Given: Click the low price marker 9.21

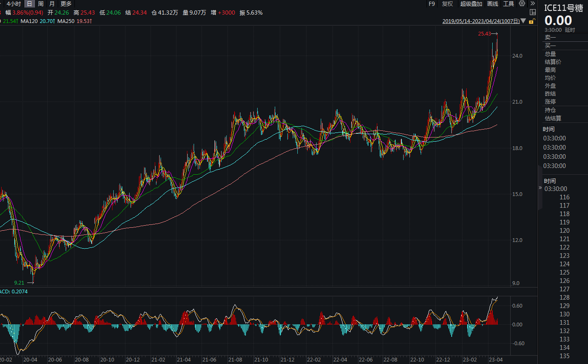Looking at the screenshot, I should [19, 283].
